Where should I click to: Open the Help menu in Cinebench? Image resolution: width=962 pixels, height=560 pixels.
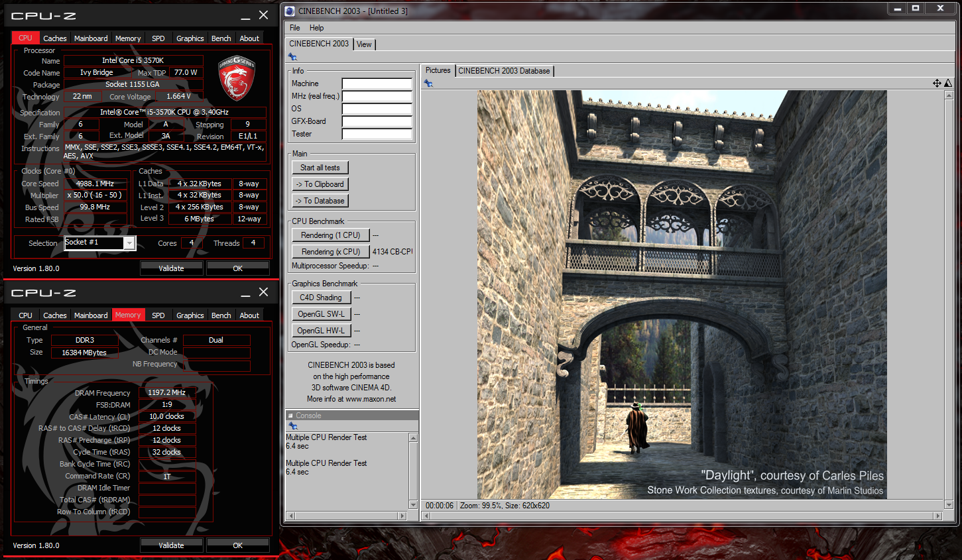coord(317,28)
